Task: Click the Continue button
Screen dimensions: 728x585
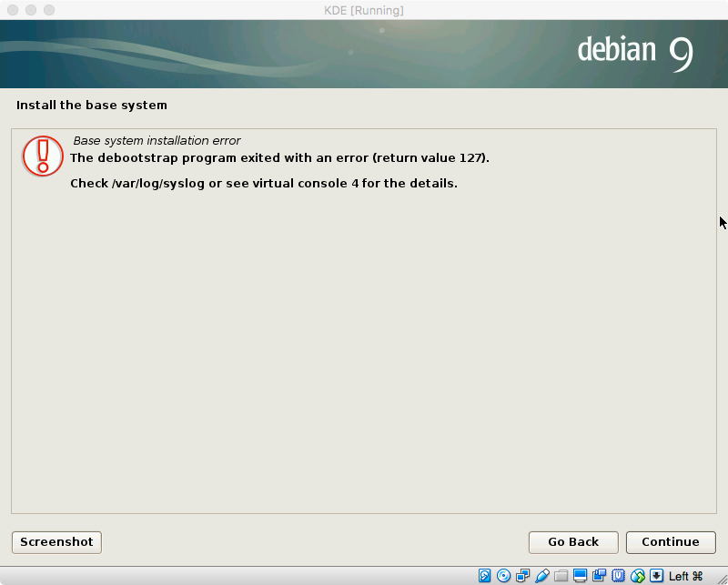Action: pyautogui.click(x=671, y=542)
